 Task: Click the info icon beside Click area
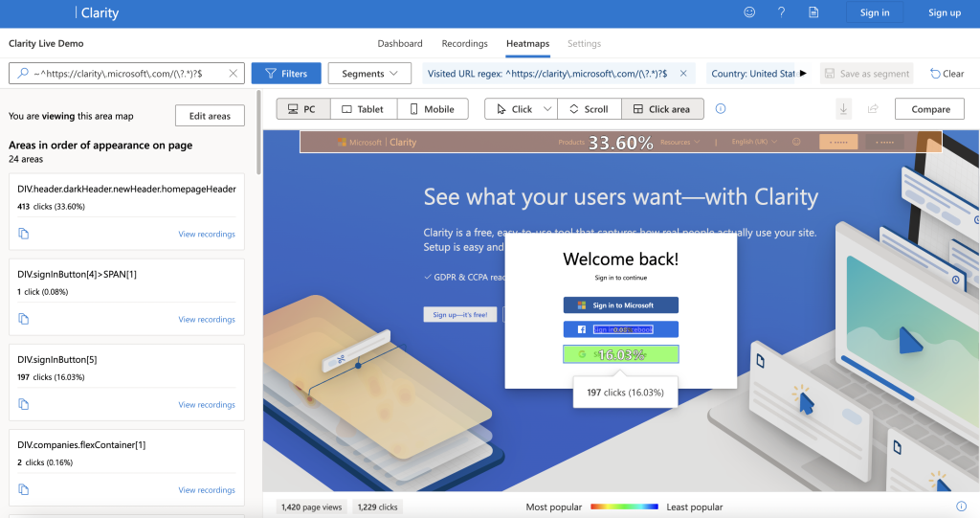click(x=721, y=109)
